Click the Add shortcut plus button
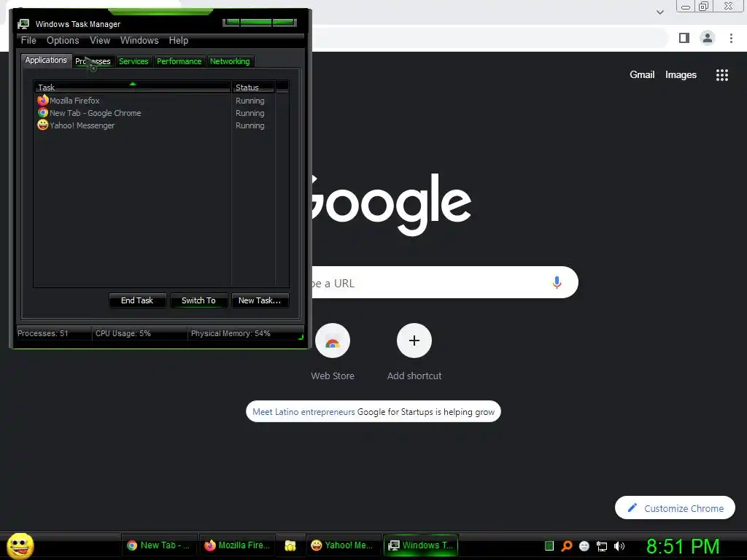Screen dimensions: 747x560 tap(414, 341)
